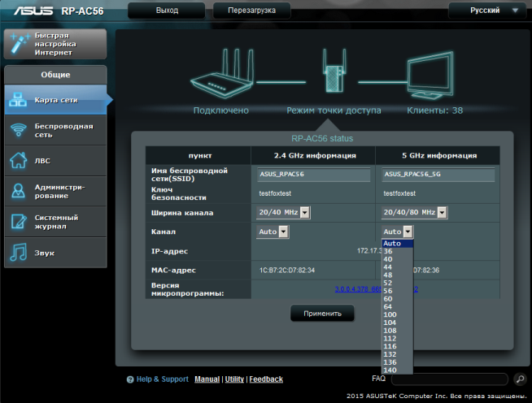Click 2.4 GHz MAC address 1C:B7:2C:D7:82:34

287,270
